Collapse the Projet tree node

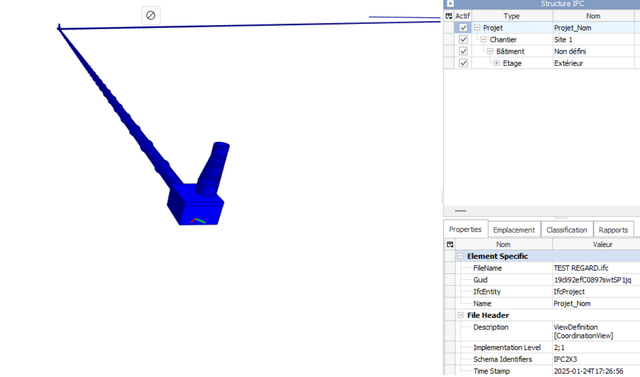point(477,28)
